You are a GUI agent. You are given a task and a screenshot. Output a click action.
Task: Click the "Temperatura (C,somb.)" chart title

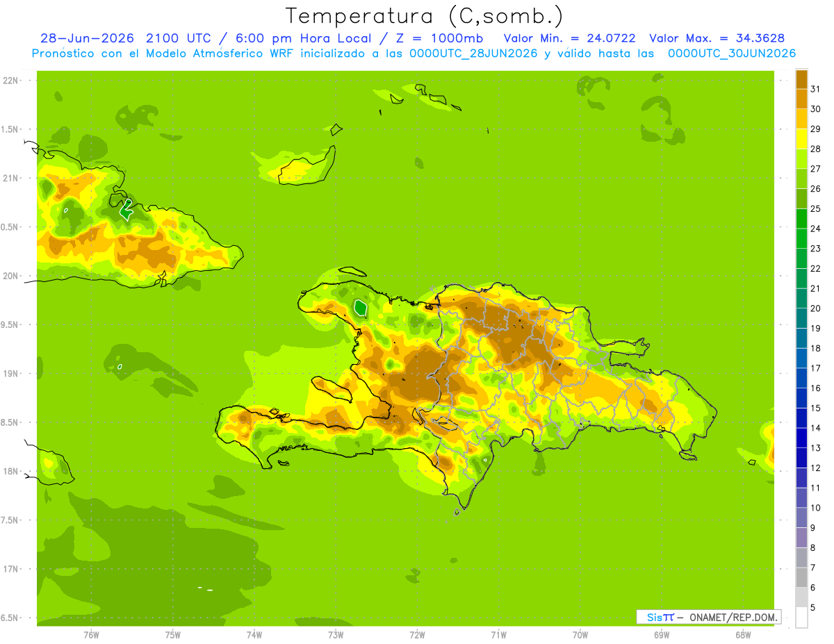click(424, 15)
